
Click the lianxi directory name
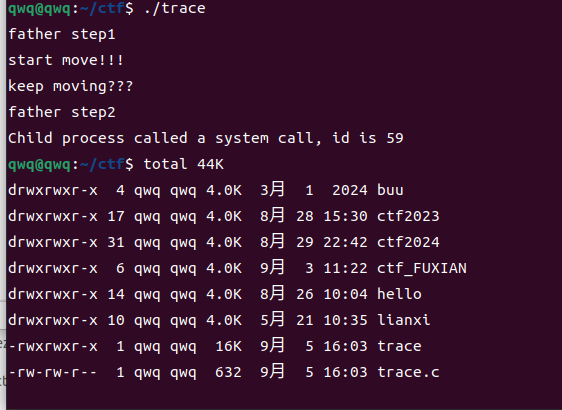(404, 320)
